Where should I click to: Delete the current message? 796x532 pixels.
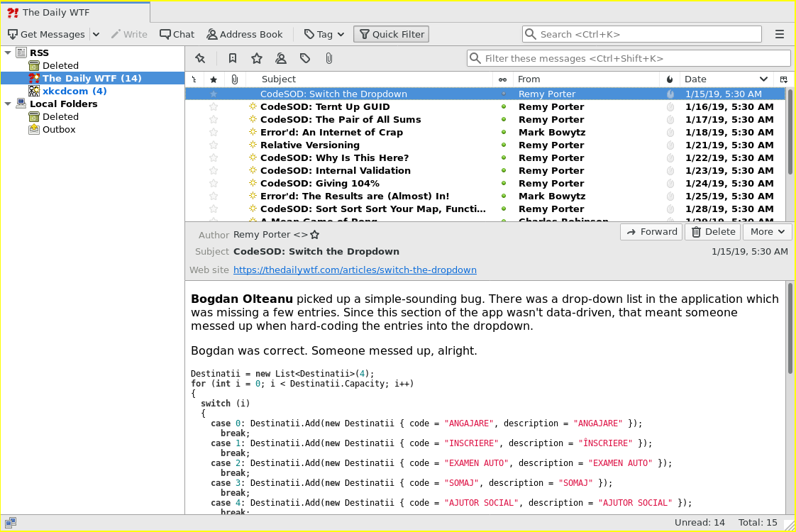[x=713, y=232]
